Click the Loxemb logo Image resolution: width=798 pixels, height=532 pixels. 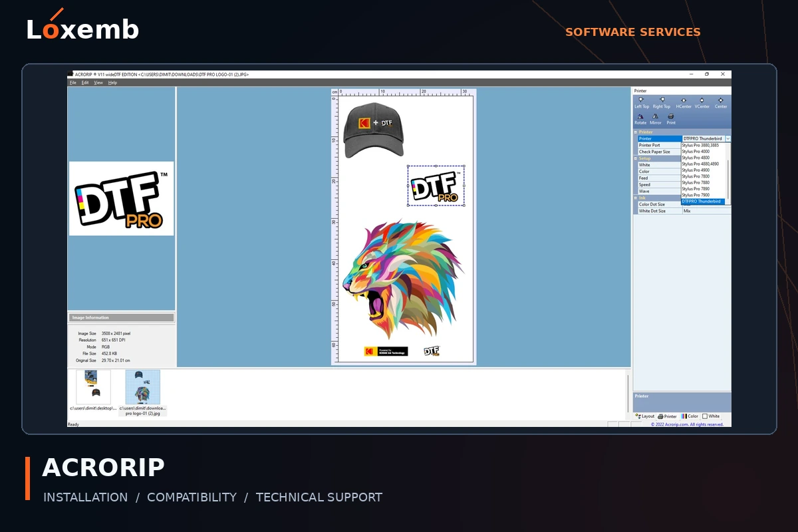pyautogui.click(x=82, y=27)
